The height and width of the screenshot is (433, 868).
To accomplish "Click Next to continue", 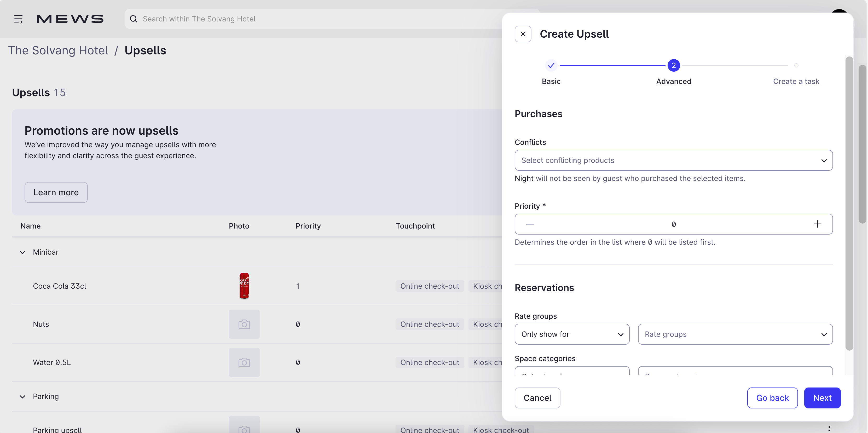I will pos(822,398).
